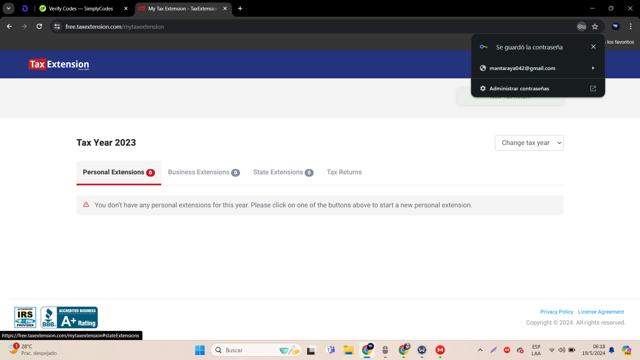Open File Explorer from the taskbar
The image size is (640, 360).
coord(349,350)
